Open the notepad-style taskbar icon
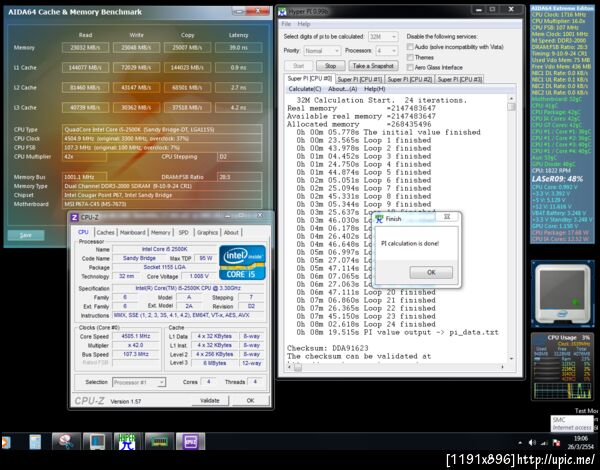Viewport: 600px width, 470px height. (35, 442)
